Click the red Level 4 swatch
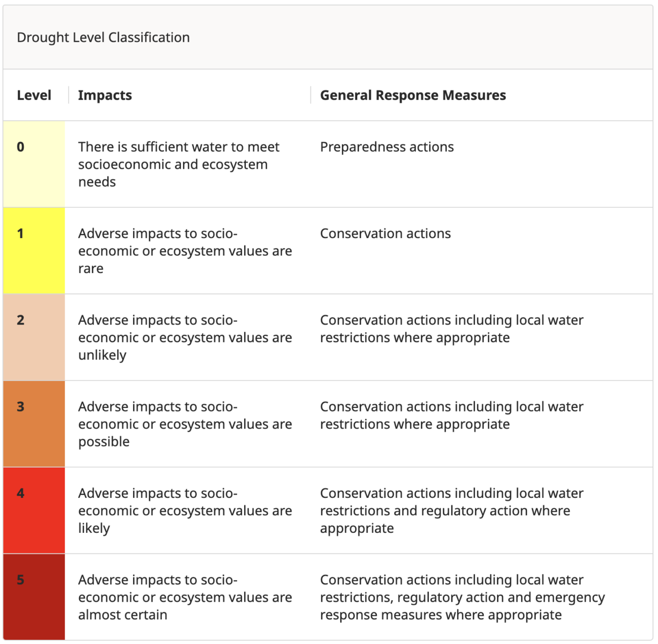Screen dimensions: 658x644 coord(34,510)
